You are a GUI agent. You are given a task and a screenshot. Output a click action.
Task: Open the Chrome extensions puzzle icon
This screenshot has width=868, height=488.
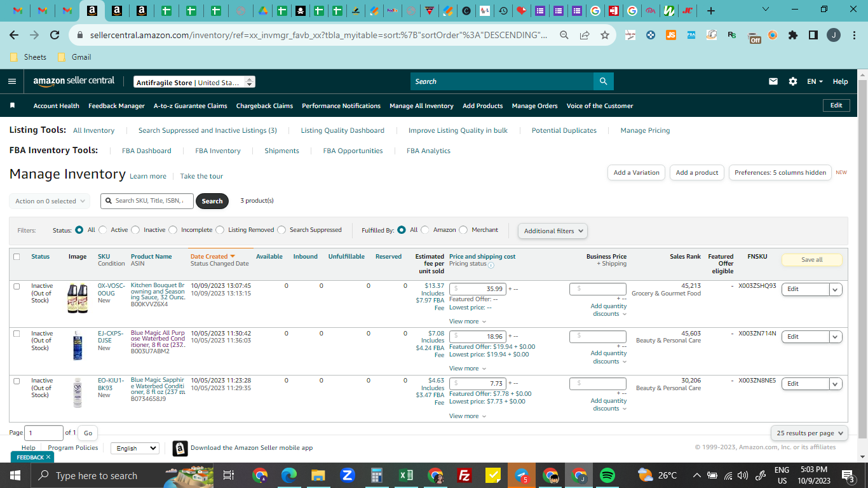pos(792,36)
